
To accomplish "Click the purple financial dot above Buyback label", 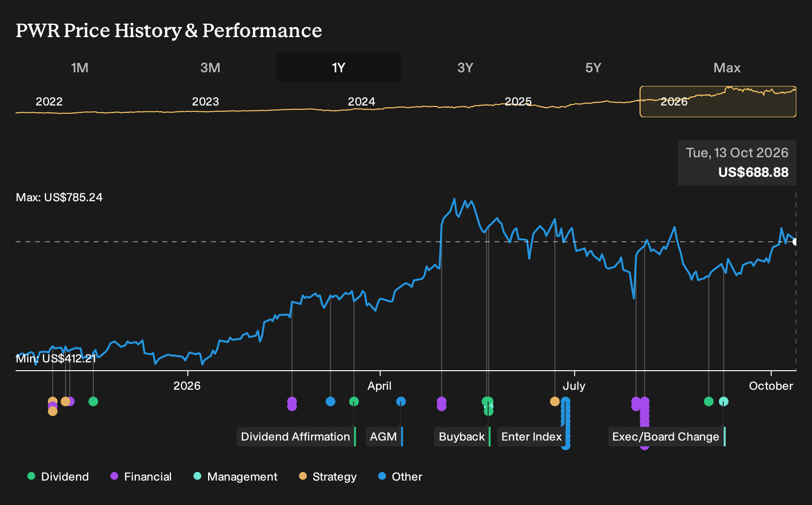I will pos(442,404).
